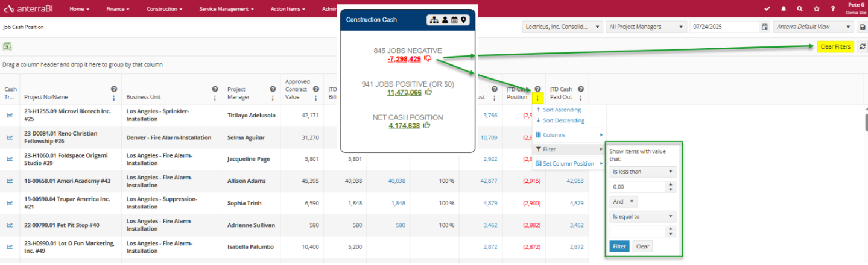Export the grid to Excel
868x265 pixels.
tap(7, 46)
